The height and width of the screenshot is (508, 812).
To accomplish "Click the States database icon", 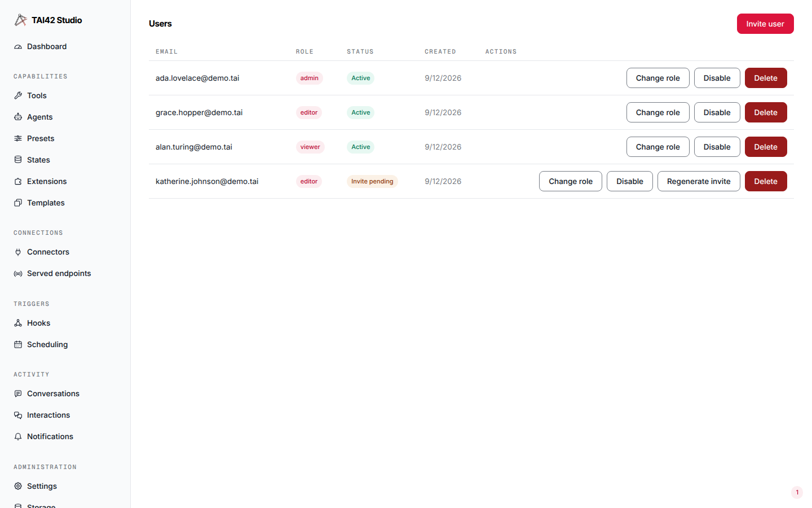I will pyautogui.click(x=18, y=160).
